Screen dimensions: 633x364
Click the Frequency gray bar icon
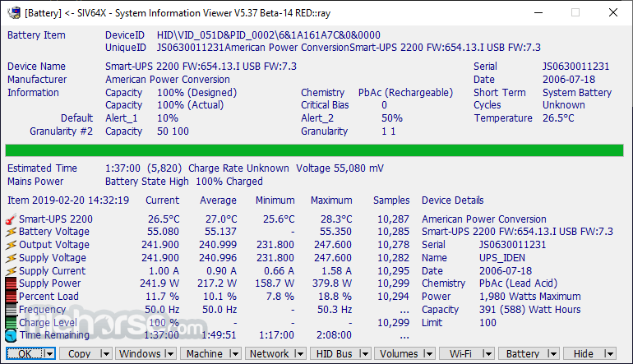point(11,310)
